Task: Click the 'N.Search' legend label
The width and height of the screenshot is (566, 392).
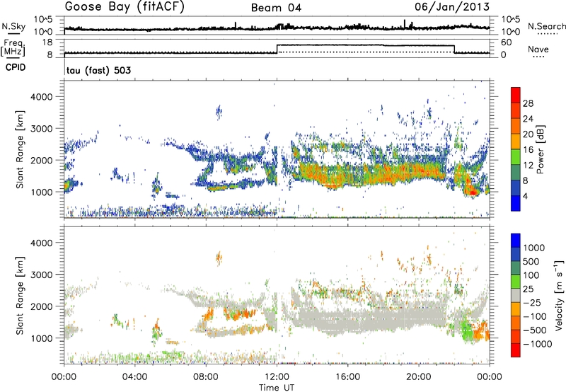Action: point(546,26)
